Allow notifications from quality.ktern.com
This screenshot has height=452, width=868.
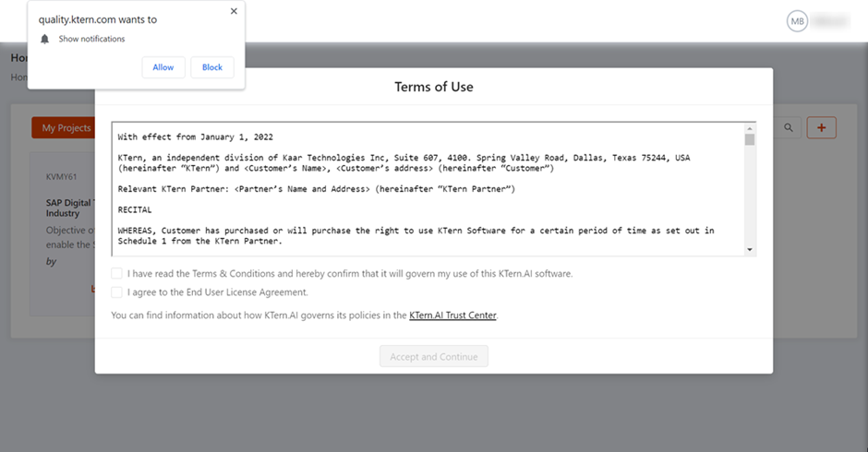163,67
